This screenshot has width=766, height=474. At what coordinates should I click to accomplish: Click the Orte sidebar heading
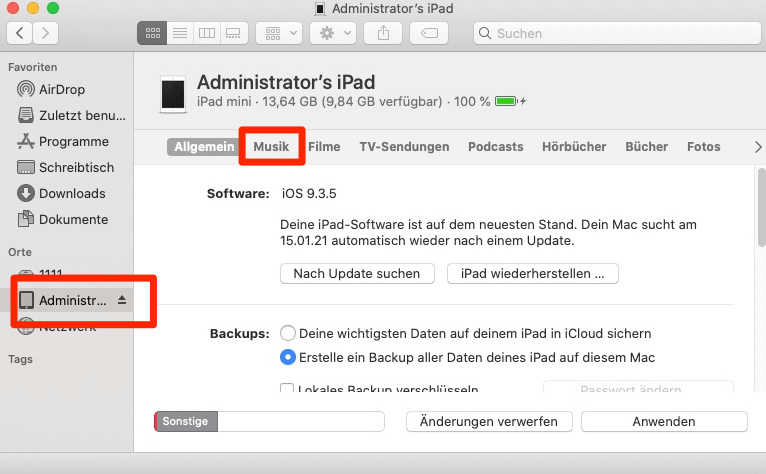pos(20,252)
